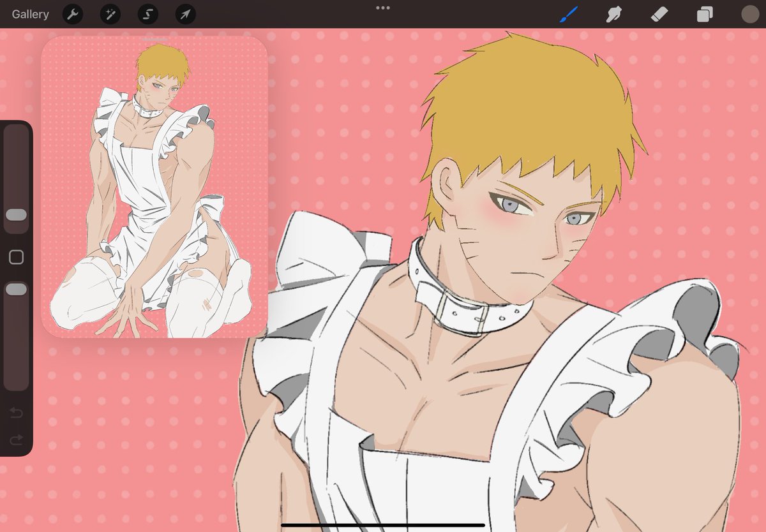The image size is (766, 532).
Task: Select the Brush tool
Action: [x=569, y=14]
